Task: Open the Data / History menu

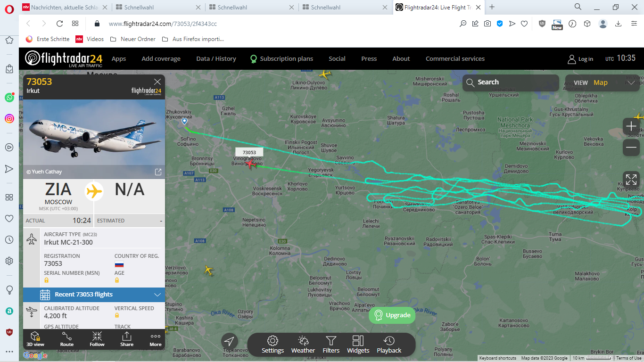Action: pyautogui.click(x=216, y=59)
